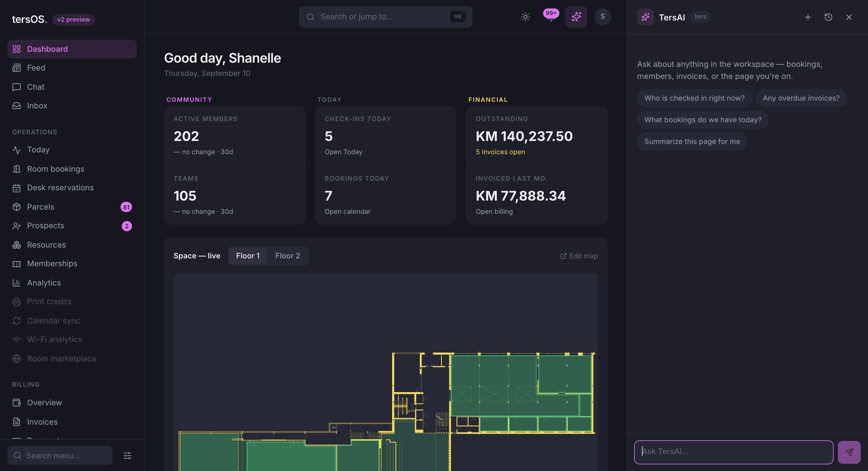868x471 pixels.
Task: Open TersAI chat history icon
Action: [828, 17]
